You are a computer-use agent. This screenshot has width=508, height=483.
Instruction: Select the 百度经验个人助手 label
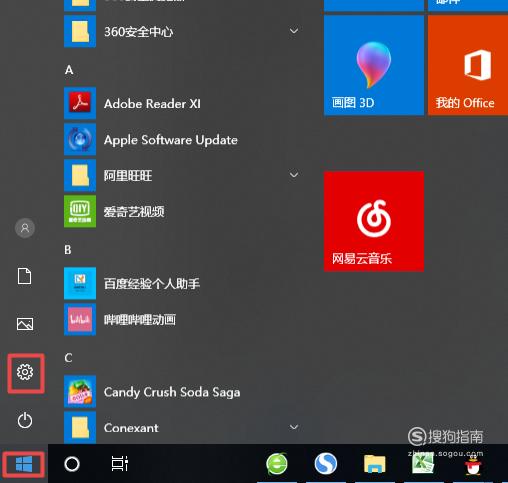(152, 284)
